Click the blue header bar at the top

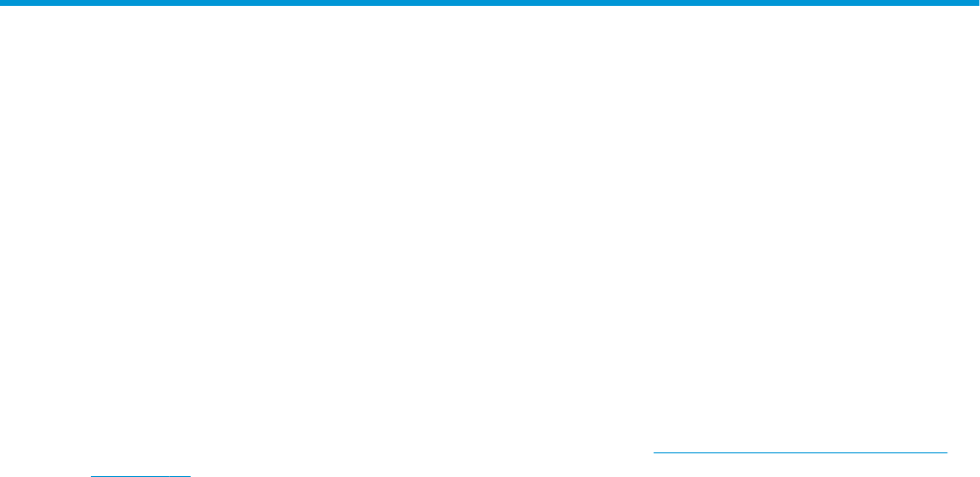pos(490,3)
